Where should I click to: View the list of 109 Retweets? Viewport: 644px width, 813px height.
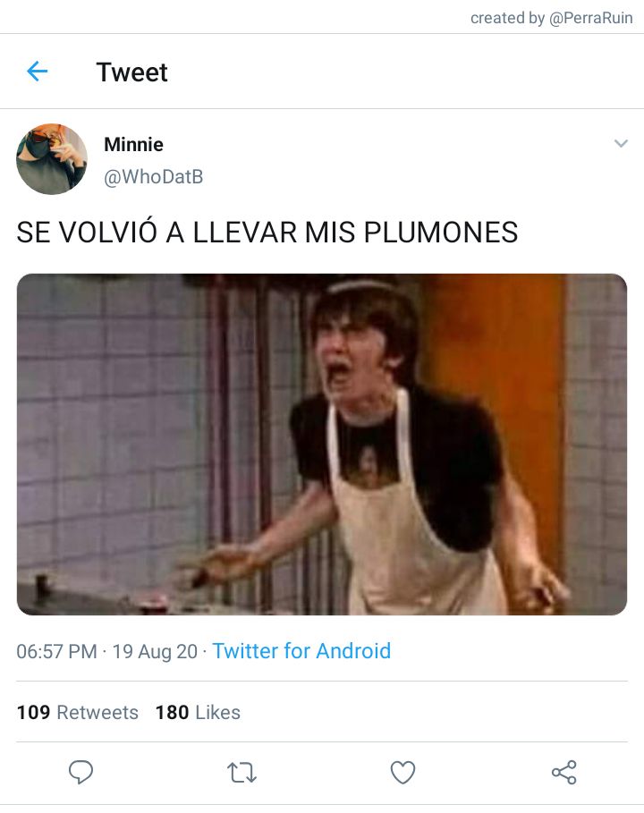click(x=78, y=713)
